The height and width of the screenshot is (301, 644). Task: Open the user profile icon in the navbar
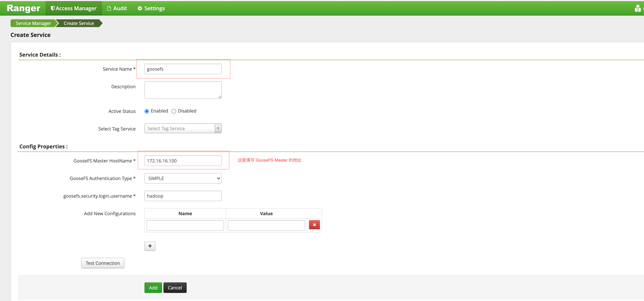[637, 8]
